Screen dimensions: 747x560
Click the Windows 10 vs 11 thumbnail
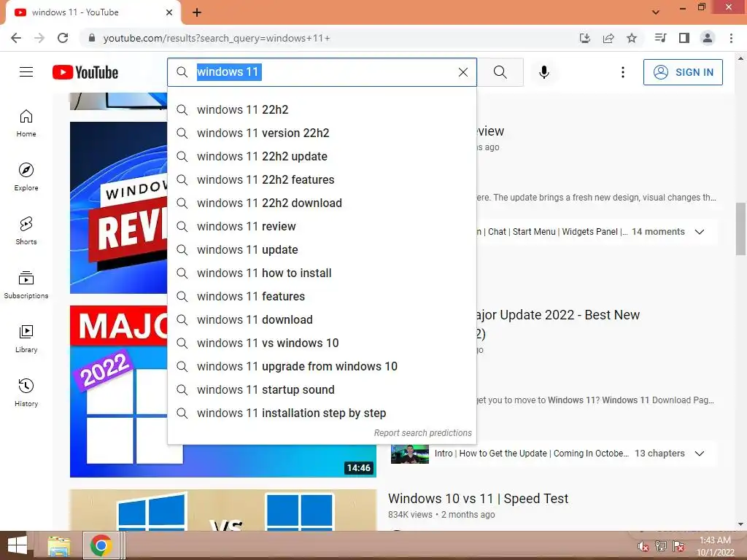(223, 510)
